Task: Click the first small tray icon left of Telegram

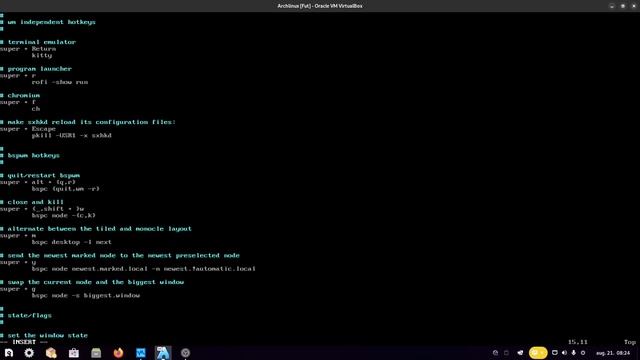Action: 496,353
